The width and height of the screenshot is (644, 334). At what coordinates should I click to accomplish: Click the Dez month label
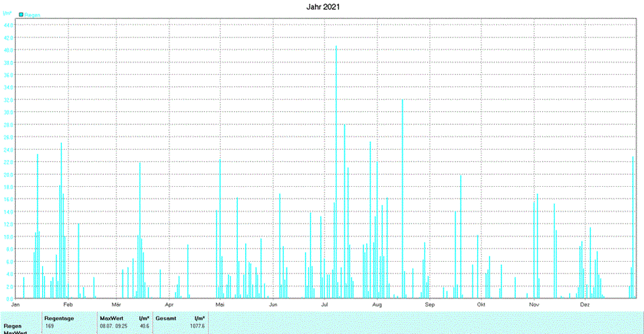pos(585,304)
